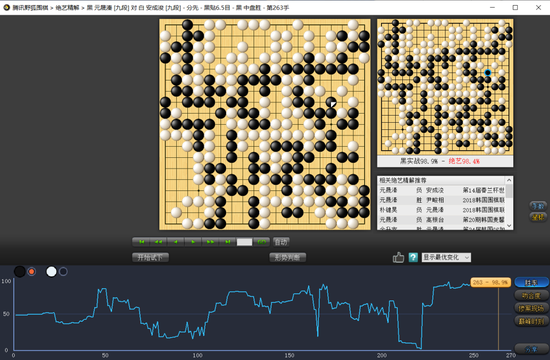Step forward one move with play arrow

point(193,242)
